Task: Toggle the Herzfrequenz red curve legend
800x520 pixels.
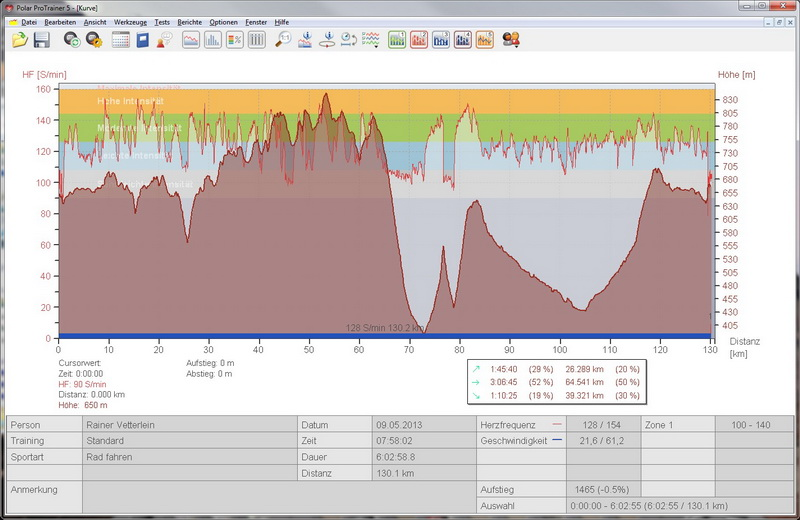Action: 557,425
